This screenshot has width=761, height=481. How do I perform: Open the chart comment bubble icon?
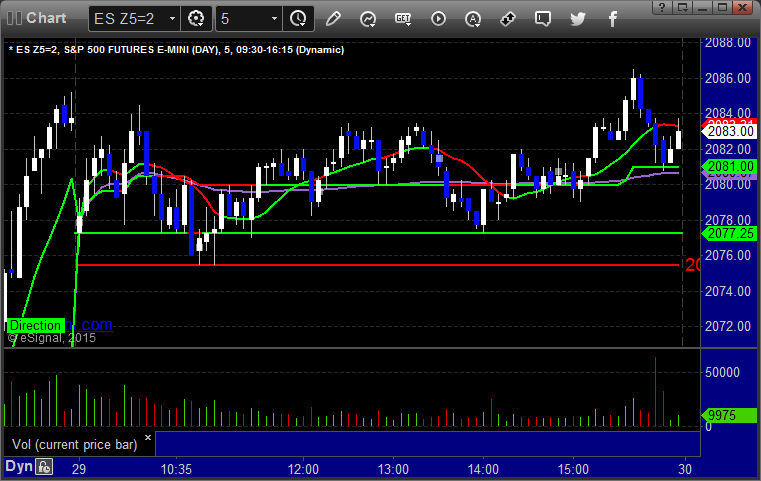[543, 19]
